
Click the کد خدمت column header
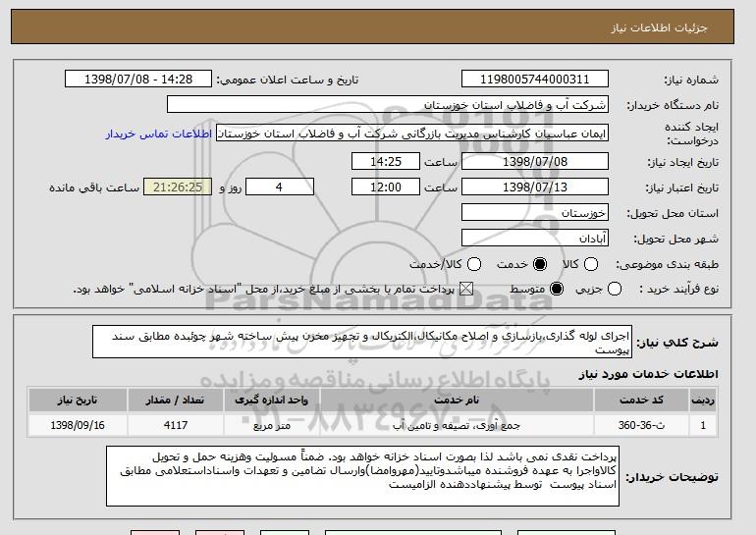641,401
